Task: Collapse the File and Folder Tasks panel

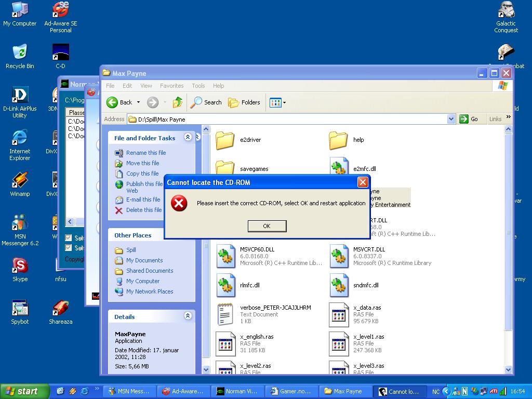Action: tap(188, 137)
